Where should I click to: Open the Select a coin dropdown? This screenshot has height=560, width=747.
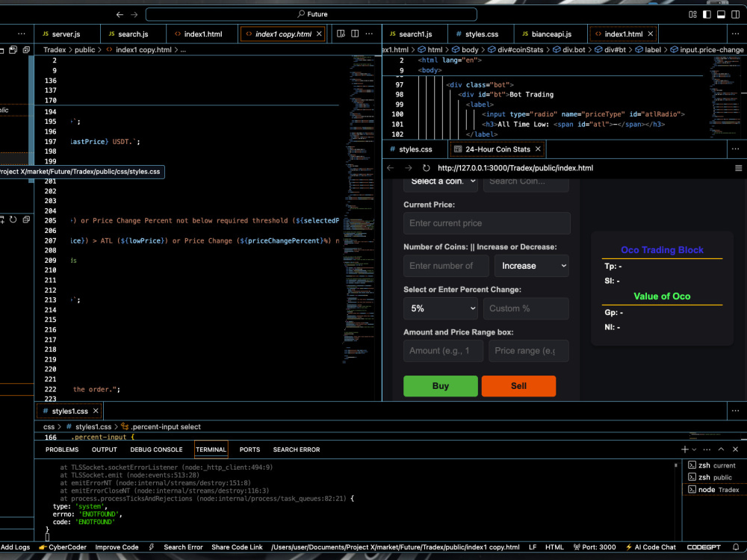pyautogui.click(x=441, y=183)
